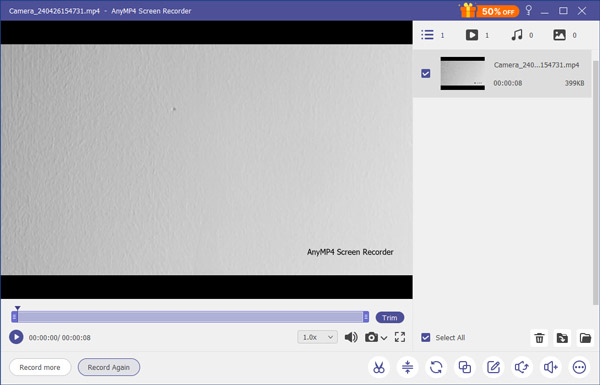Viewport: 600px width, 385px height.
Task: Open the file merger tool icon
Action: click(x=465, y=367)
